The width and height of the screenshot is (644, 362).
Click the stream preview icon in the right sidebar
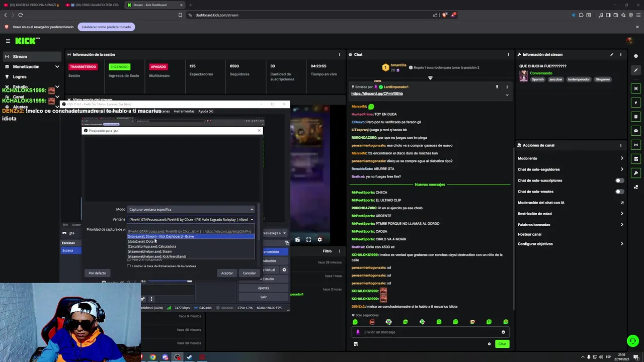[636, 88]
